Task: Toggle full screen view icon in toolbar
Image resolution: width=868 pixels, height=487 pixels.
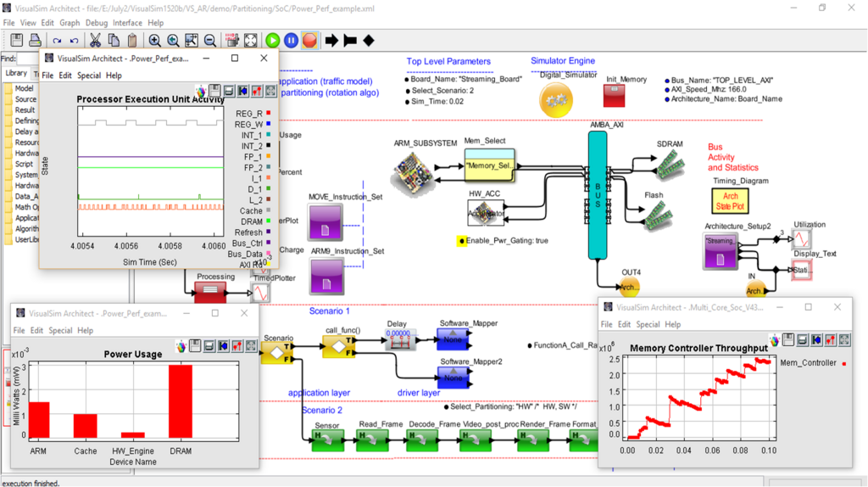Action: click(251, 40)
